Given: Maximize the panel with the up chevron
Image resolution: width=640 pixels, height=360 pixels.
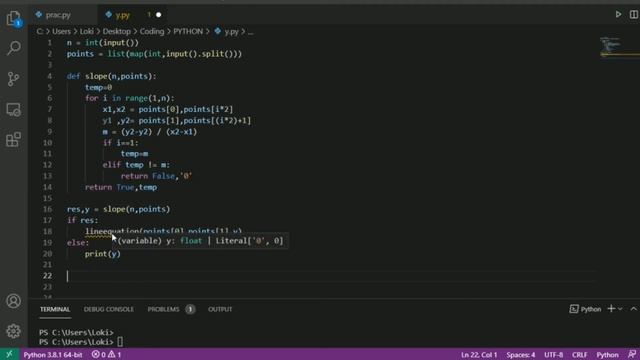Looking at the screenshot, I should click(633, 309).
